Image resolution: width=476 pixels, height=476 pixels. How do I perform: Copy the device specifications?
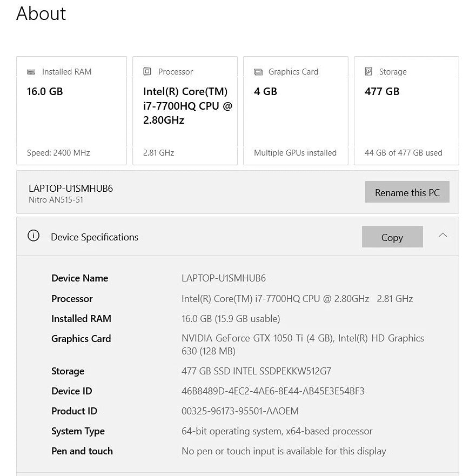(x=392, y=237)
